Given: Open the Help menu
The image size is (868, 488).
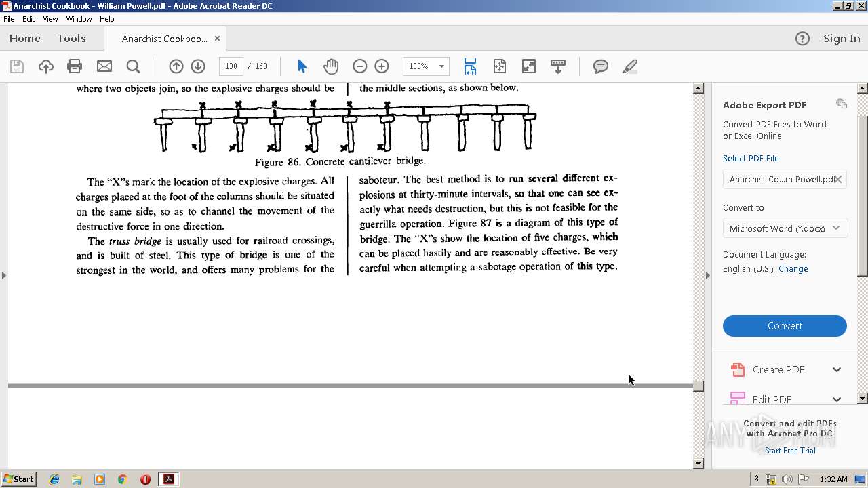Looking at the screenshot, I should click(x=107, y=19).
